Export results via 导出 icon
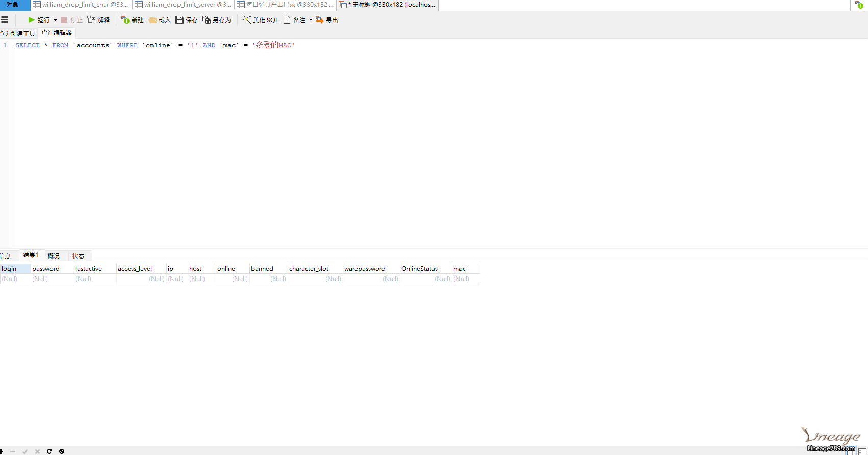Screen dimensions: 868x455 tap(327, 20)
